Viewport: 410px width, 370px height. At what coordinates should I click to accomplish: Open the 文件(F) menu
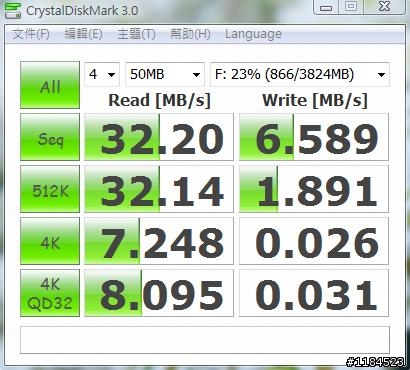[31, 34]
